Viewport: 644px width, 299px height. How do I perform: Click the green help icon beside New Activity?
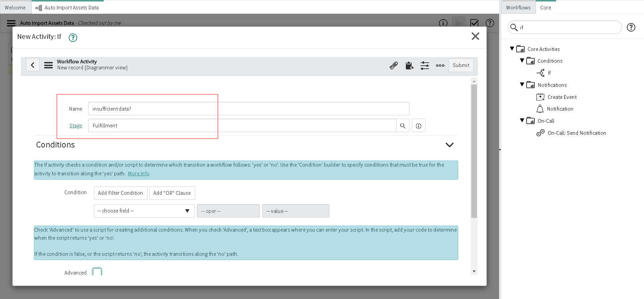pyautogui.click(x=73, y=38)
